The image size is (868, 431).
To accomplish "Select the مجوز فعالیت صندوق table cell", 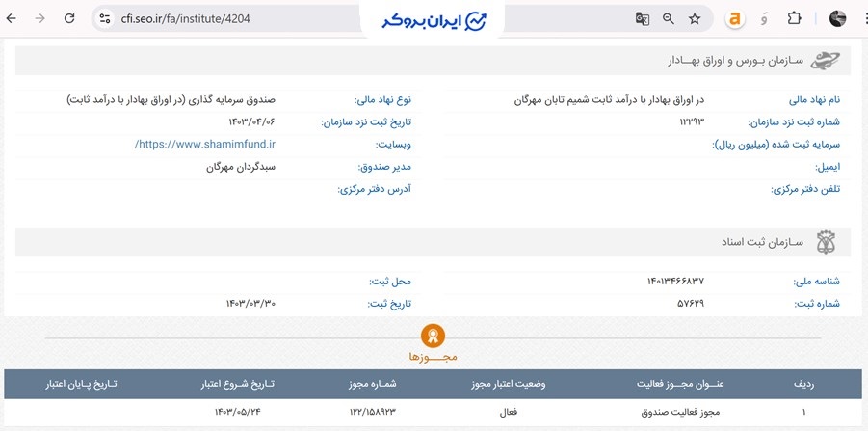I will pos(680,412).
